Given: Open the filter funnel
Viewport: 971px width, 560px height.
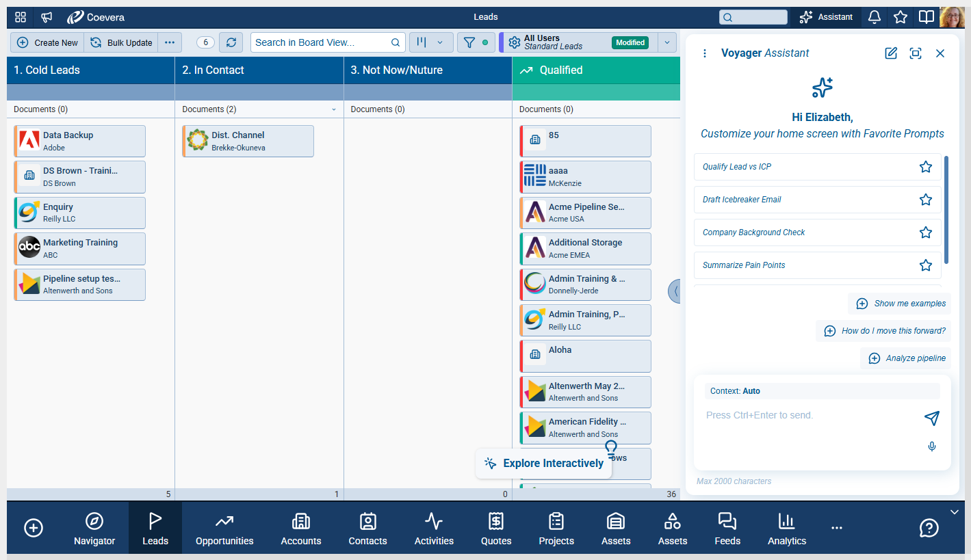Looking at the screenshot, I should (476, 42).
